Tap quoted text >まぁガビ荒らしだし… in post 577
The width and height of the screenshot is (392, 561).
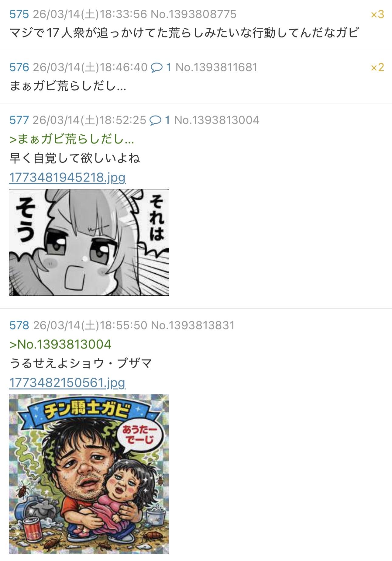coord(72,139)
